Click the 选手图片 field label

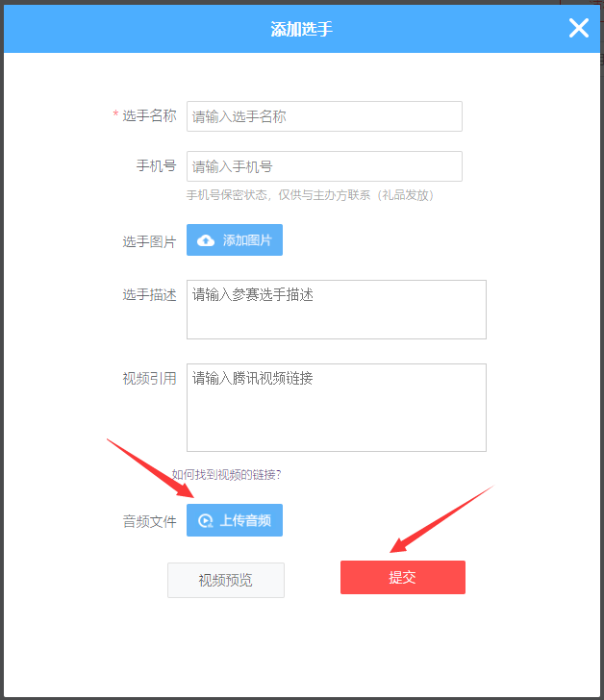[149, 241]
